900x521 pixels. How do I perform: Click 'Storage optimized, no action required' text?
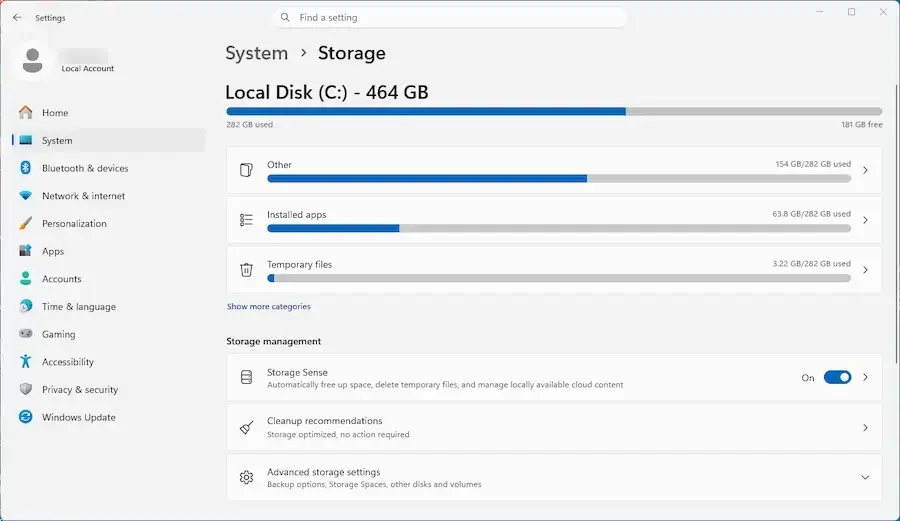click(x=338, y=434)
